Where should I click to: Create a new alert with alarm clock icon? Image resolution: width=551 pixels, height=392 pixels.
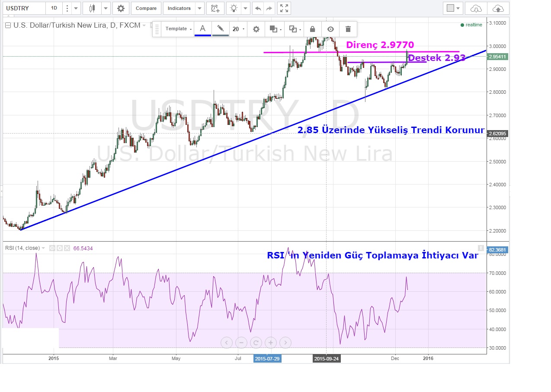pos(215,8)
